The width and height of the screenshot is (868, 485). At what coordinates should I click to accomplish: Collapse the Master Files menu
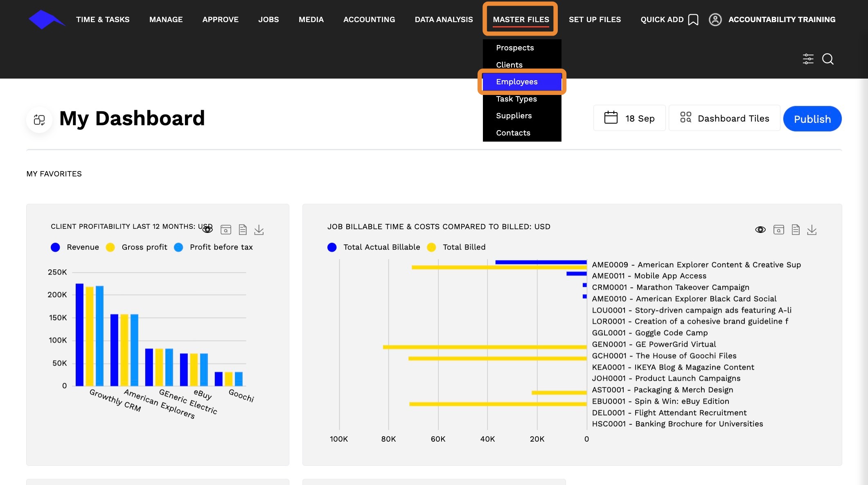521,20
